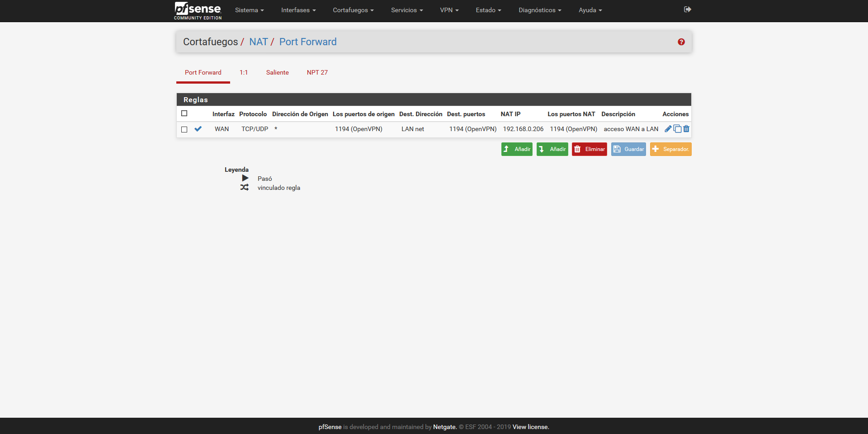Click the orange Separador button

670,149
